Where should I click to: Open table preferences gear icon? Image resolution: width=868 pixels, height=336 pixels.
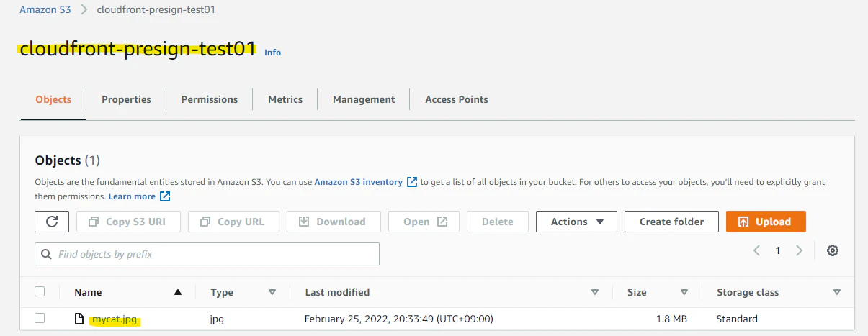tap(833, 250)
